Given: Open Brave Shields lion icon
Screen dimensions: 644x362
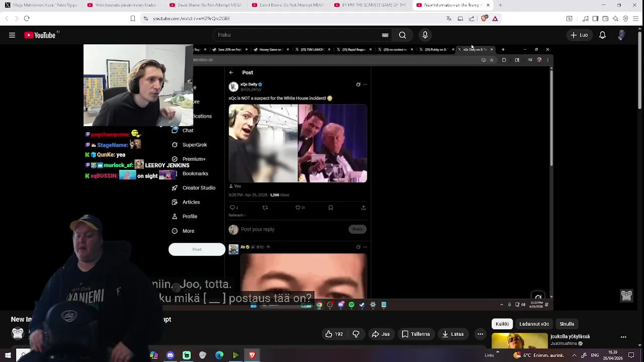Looking at the screenshot, I should (x=484, y=19).
